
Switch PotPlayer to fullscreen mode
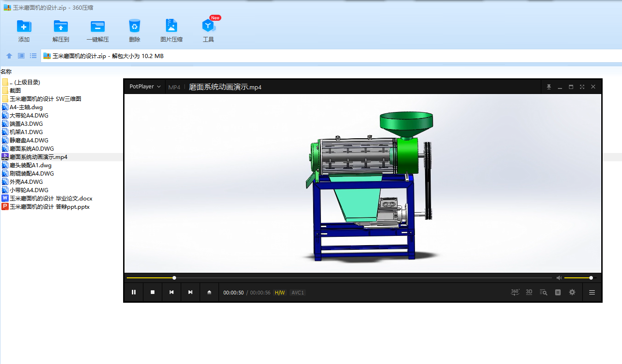[582, 87]
